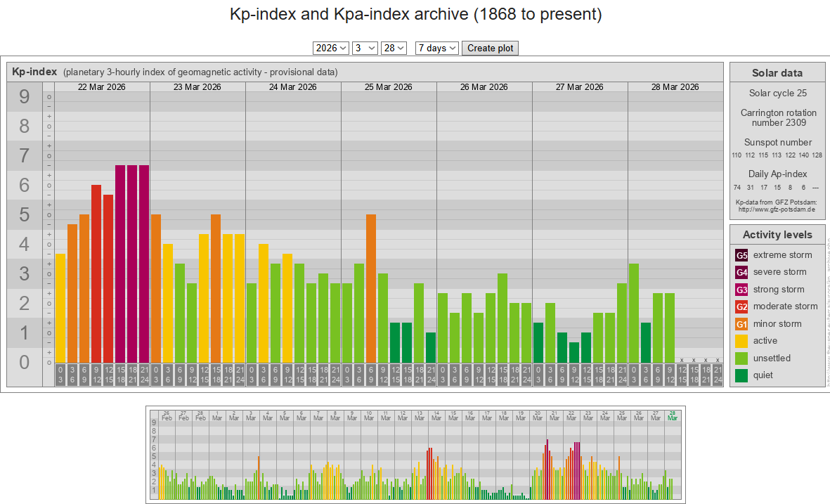Viewport: 830px width, 504px height.
Task: Click the Activity levels panel heading
Action: [777, 235]
